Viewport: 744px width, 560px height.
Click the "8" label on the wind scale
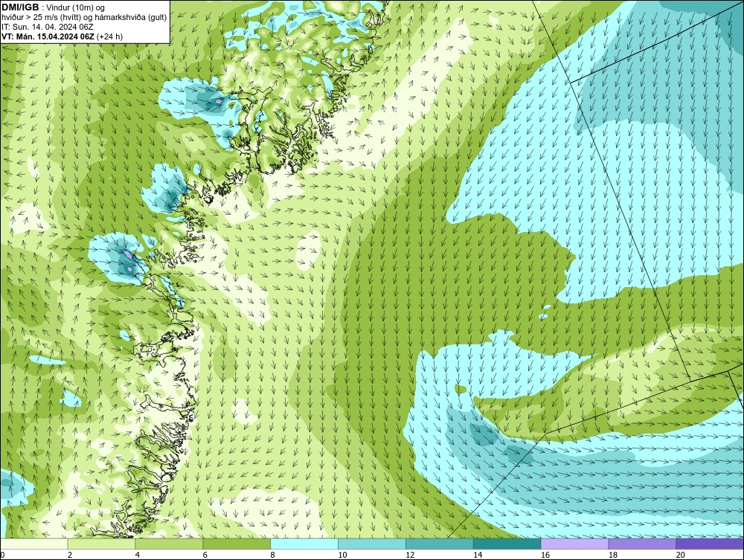coord(272,555)
